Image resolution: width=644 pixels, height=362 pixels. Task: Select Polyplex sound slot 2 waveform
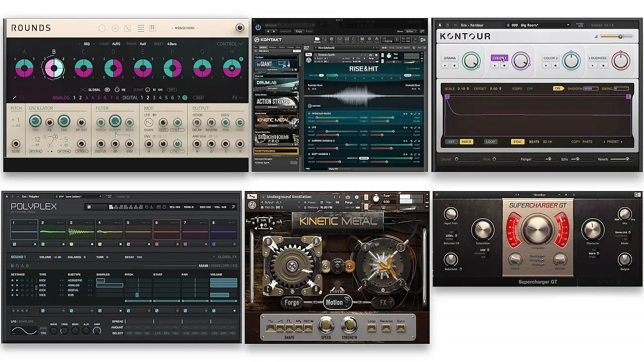(x=53, y=231)
